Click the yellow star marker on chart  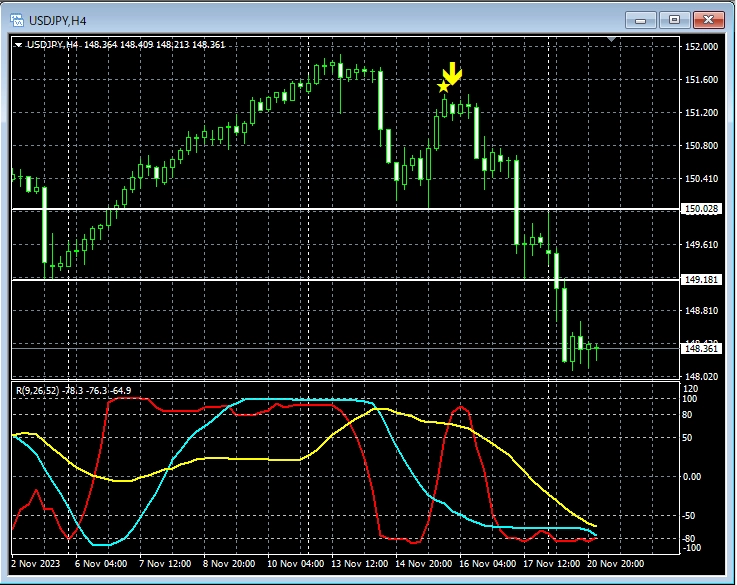444,87
